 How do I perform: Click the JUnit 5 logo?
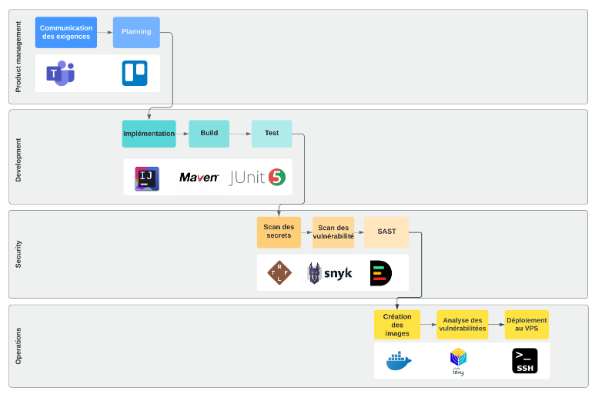[x=257, y=177]
